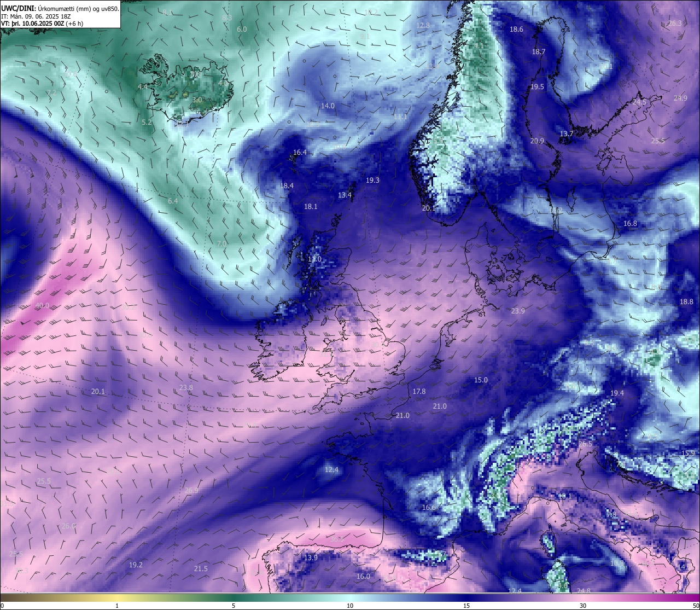Screen dimensions: 700x610
Task: Click the UWC/DINI Úrkomumætti title line
Action: coord(60,8)
